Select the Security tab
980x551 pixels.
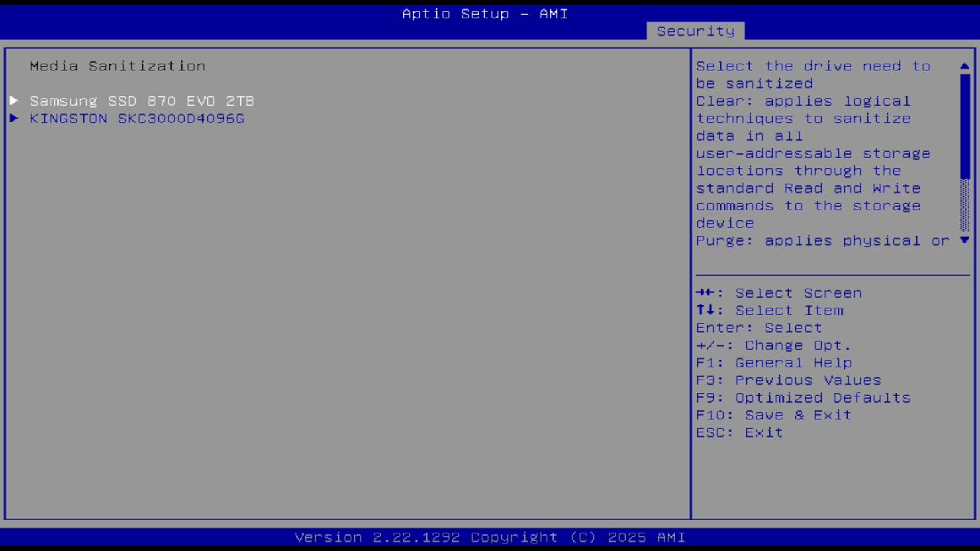click(695, 31)
